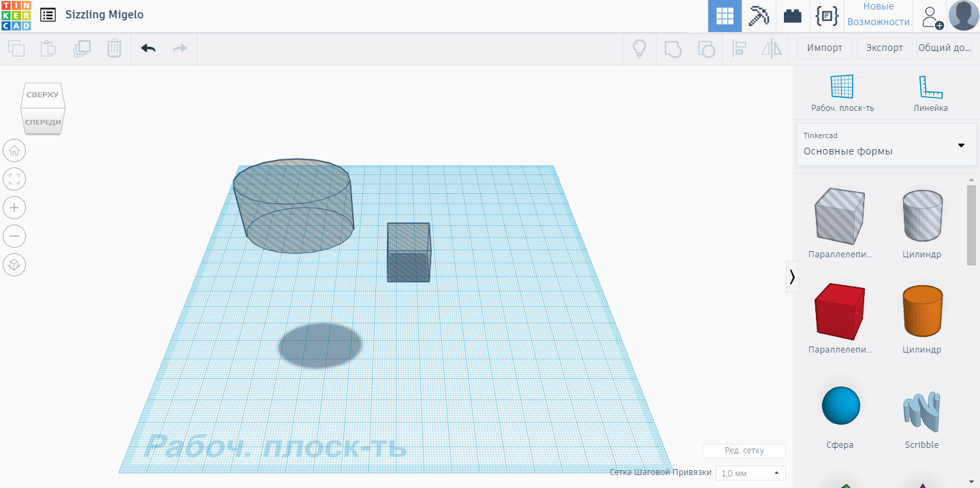Click the 'Импорт' button

coord(824,48)
